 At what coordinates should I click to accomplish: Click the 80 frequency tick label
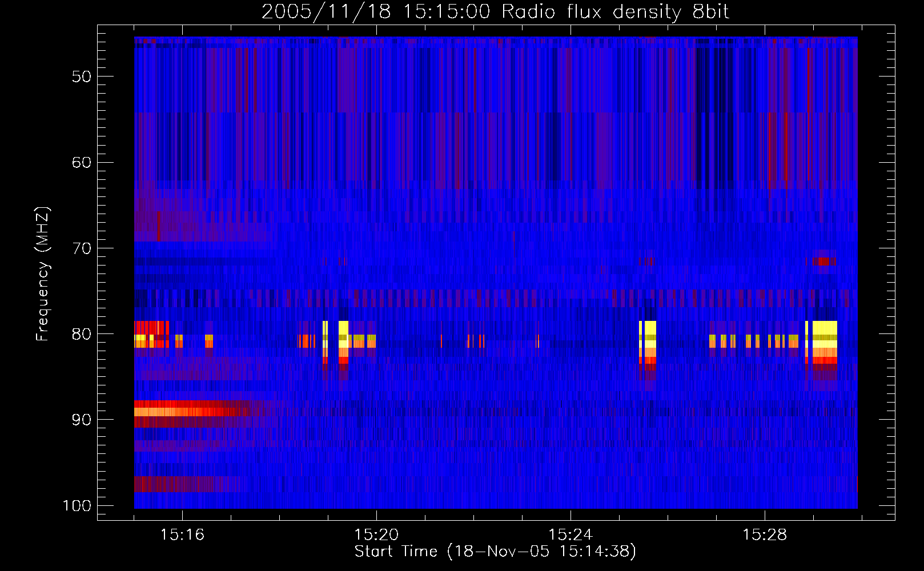coord(82,334)
